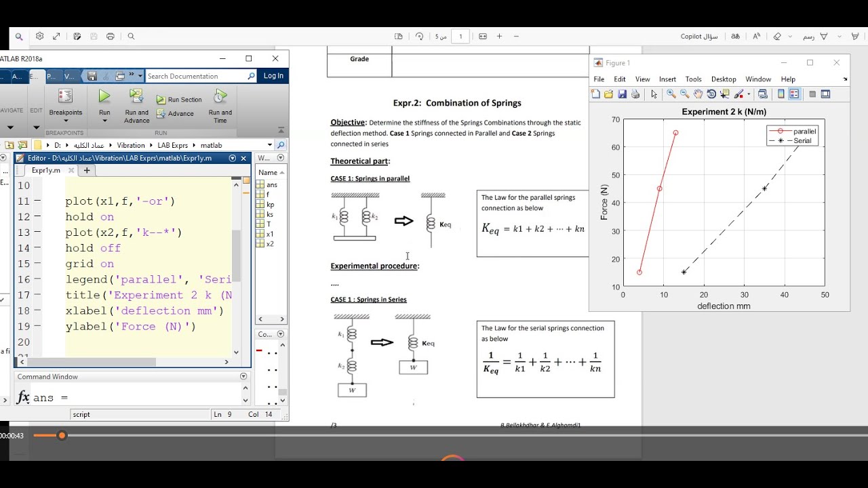868x488 pixels.
Task: Click Run and Advance button
Action: [x=136, y=106]
